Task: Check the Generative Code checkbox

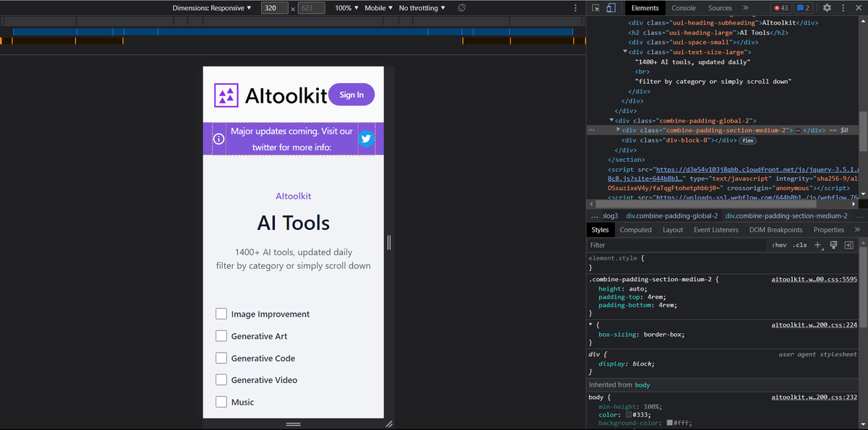Action: (221, 358)
